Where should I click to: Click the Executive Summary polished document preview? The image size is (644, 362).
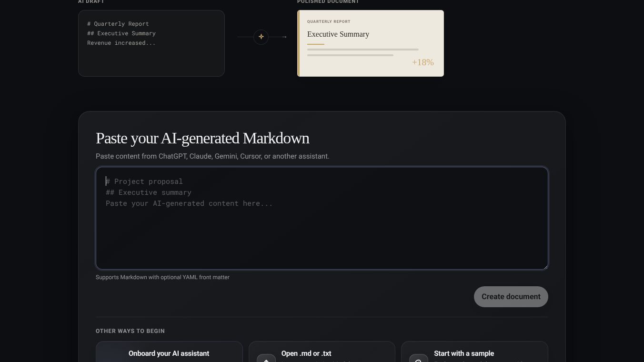[x=371, y=43]
